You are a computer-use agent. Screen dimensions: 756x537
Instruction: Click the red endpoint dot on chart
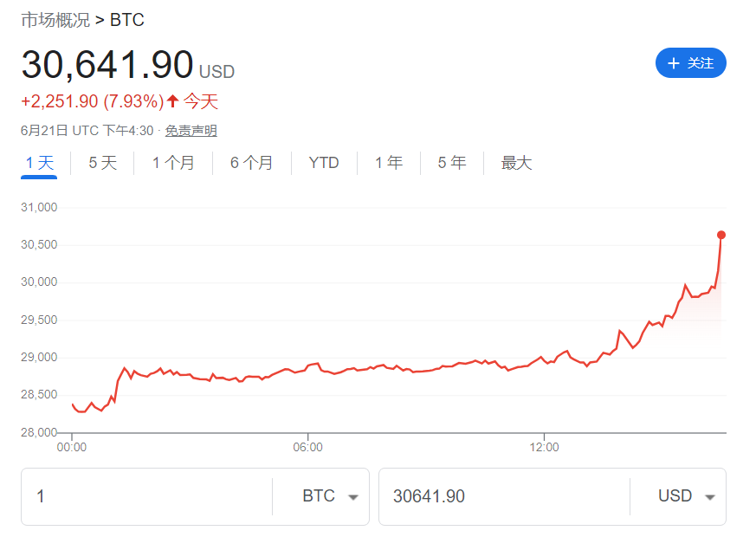(x=721, y=235)
